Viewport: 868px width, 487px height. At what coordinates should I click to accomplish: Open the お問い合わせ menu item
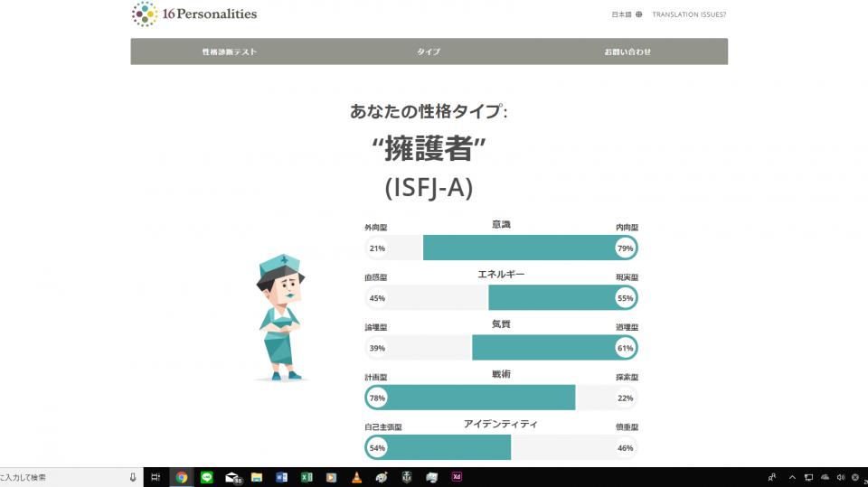point(627,52)
